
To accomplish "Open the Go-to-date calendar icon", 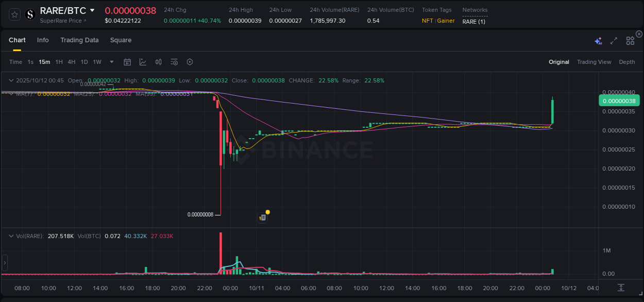I will 127,62.
